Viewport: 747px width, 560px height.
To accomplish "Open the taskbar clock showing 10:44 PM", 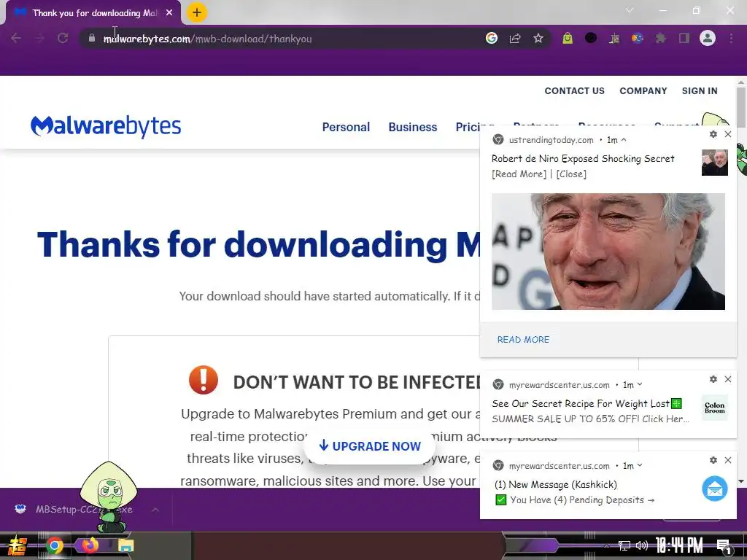I will point(679,545).
